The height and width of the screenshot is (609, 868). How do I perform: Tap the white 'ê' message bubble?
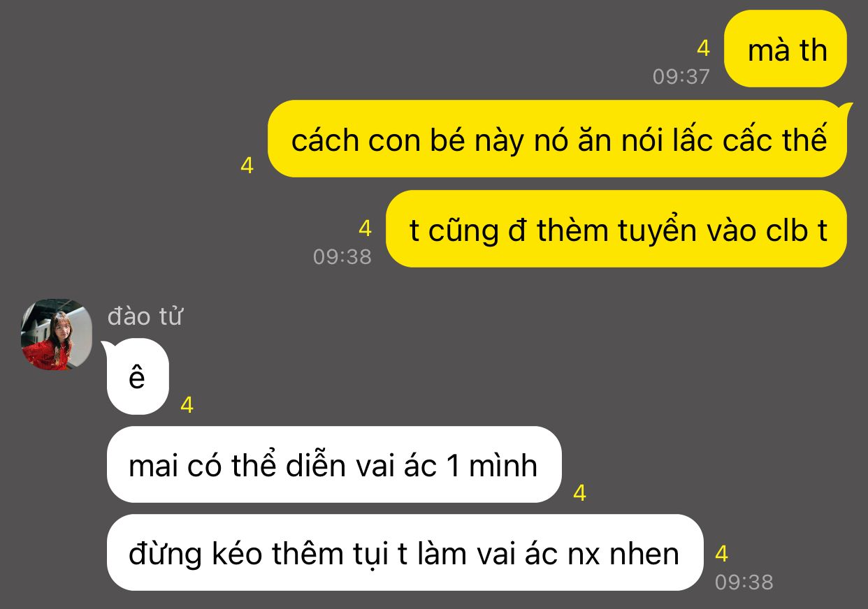click(x=138, y=376)
